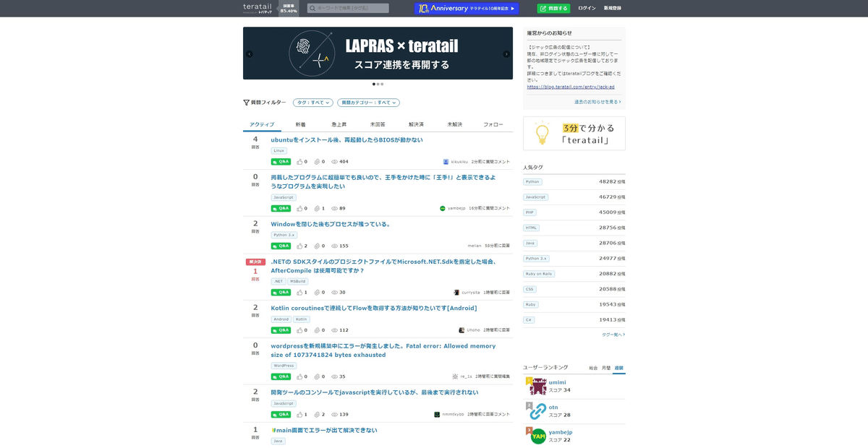Switch to フォロー tab

pyautogui.click(x=493, y=124)
